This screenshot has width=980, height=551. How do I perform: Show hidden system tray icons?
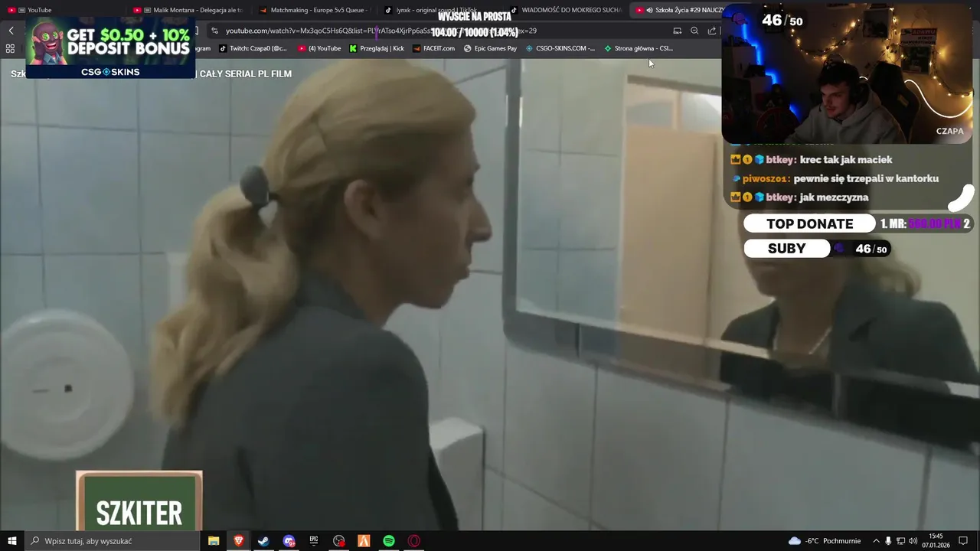pyautogui.click(x=876, y=541)
